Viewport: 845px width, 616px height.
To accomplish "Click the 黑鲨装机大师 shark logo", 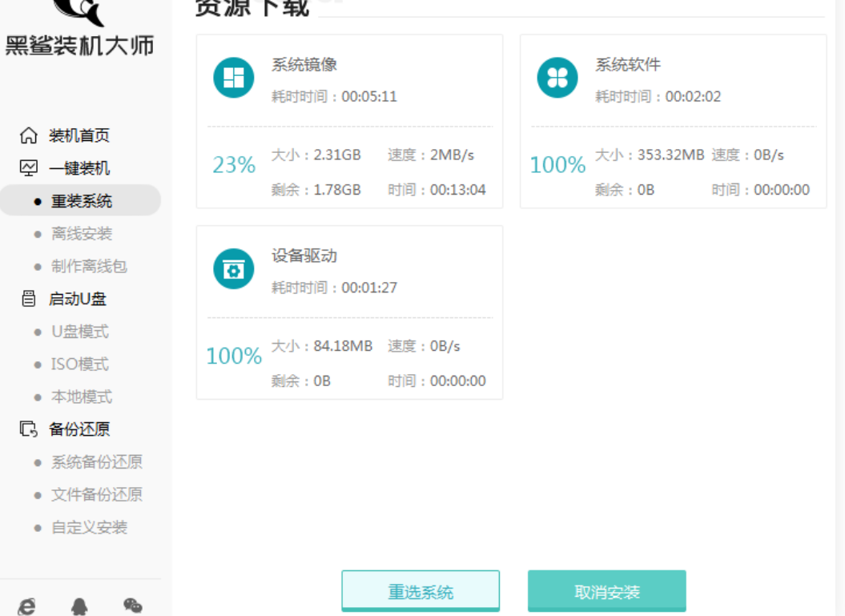I will click(79, 11).
